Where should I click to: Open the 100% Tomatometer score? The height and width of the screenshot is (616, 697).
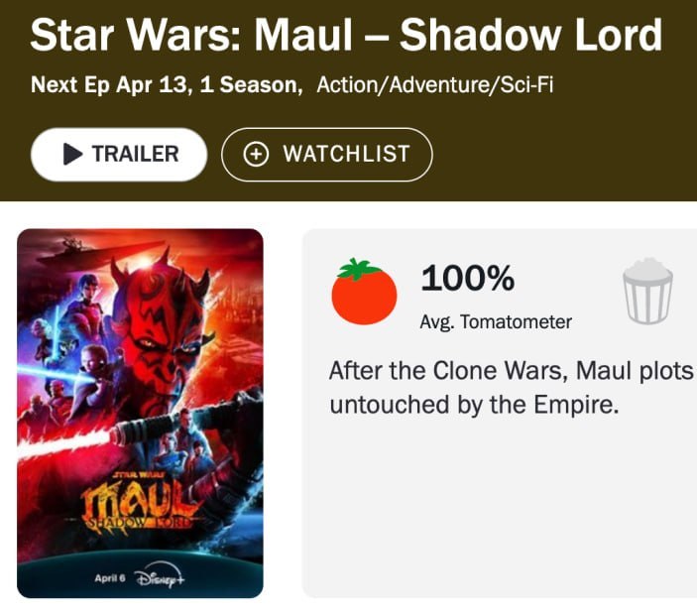[x=467, y=279]
